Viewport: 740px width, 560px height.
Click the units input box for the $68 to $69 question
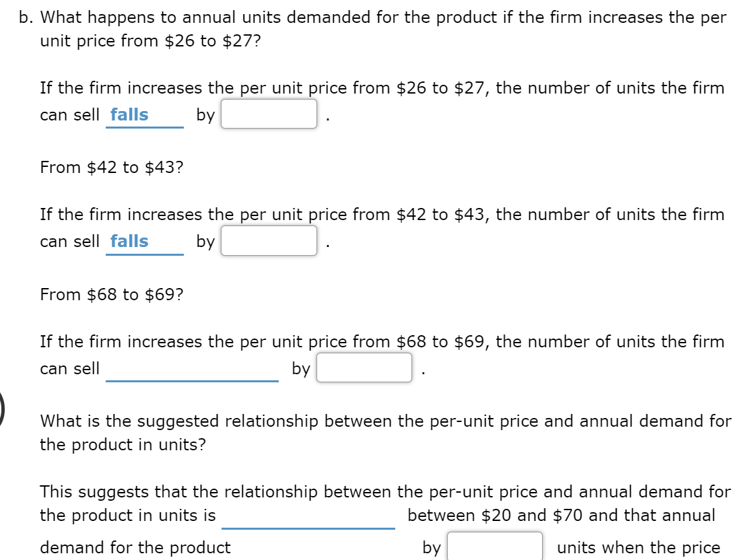tap(364, 368)
